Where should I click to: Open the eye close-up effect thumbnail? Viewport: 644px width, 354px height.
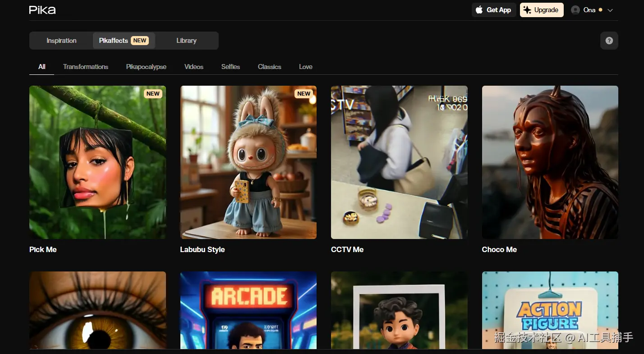97,310
